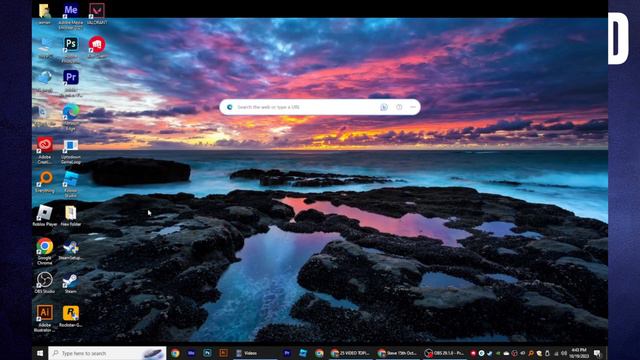Open the New folder on the desktop
Screen dimensions: 640x360
(x=71, y=216)
